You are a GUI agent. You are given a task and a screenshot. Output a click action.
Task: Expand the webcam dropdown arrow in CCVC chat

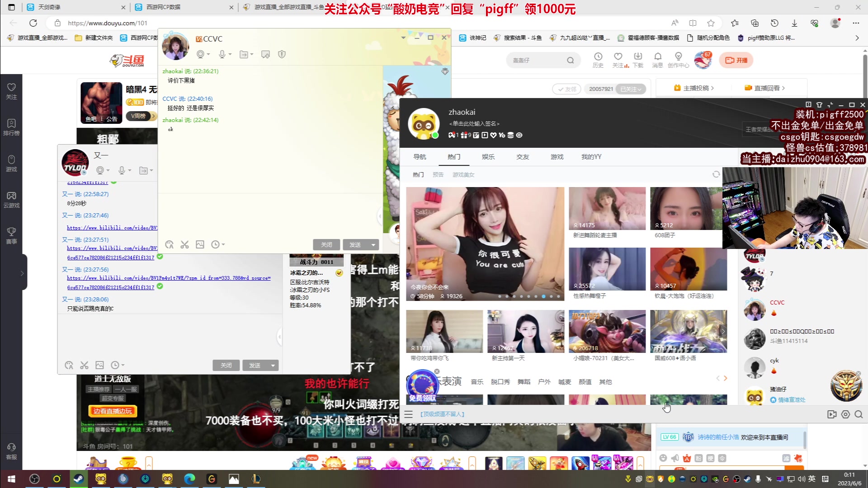[x=208, y=55]
